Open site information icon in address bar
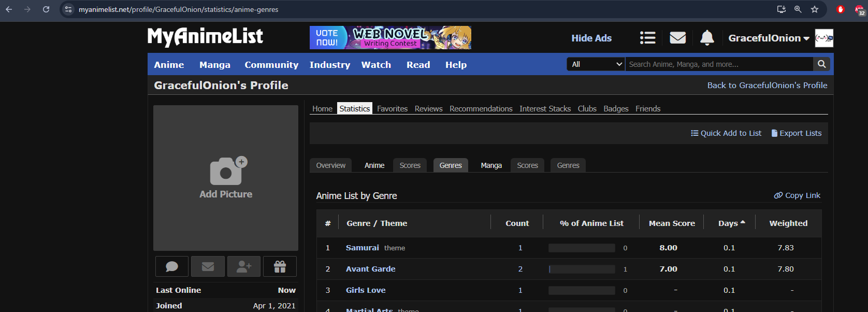The width and height of the screenshot is (868, 312). tap(68, 9)
